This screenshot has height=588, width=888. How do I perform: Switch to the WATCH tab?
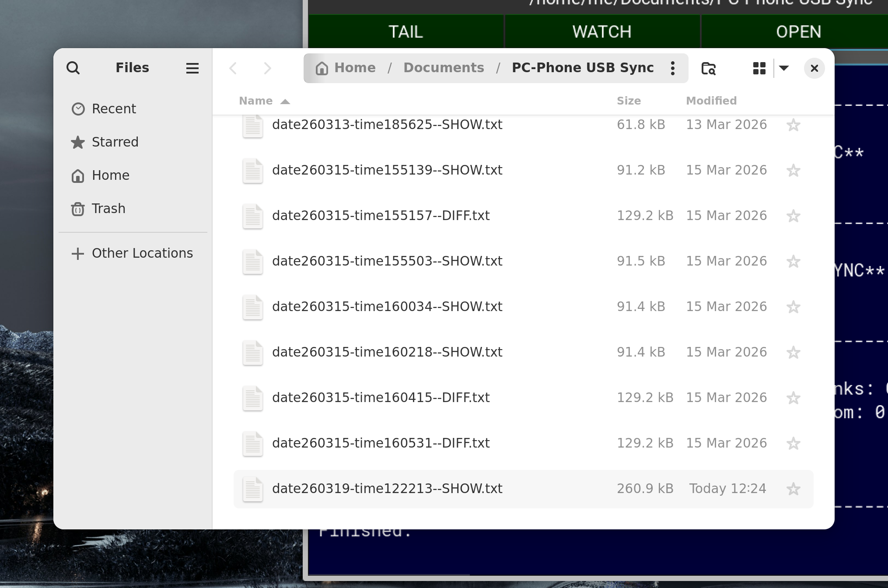tap(602, 31)
